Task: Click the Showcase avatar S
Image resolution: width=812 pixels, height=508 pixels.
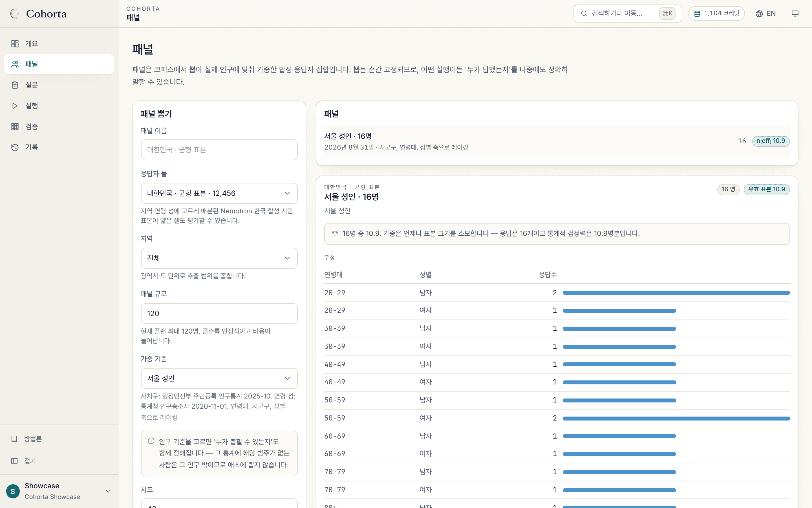Action: pyautogui.click(x=13, y=491)
